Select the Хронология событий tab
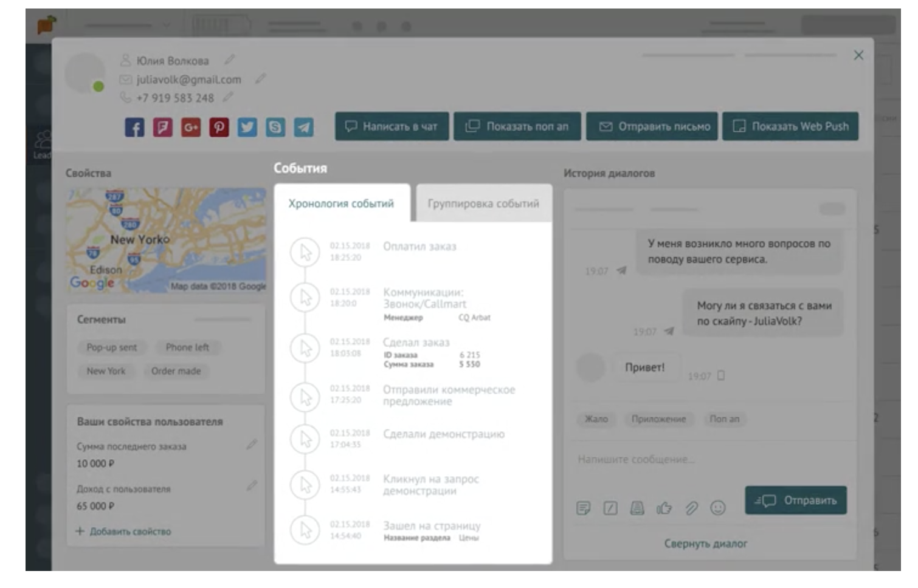 pyautogui.click(x=341, y=203)
